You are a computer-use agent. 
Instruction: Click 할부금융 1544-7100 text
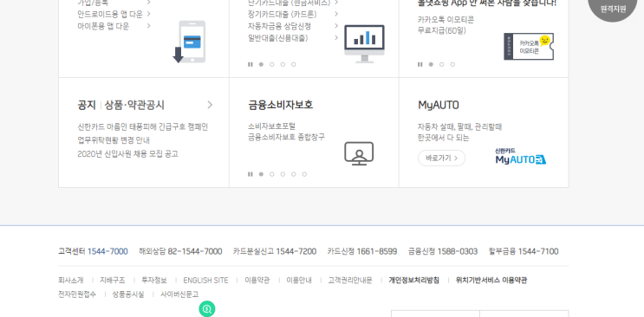click(524, 251)
